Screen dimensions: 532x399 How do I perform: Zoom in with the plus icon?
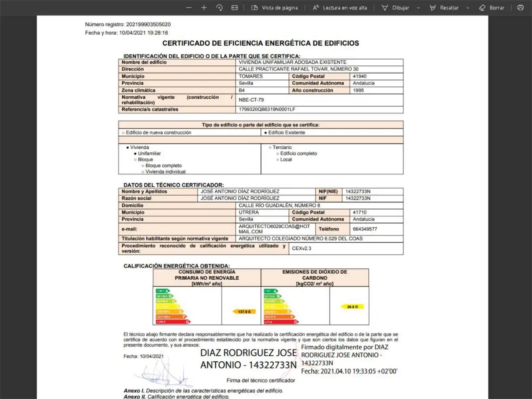204,7
